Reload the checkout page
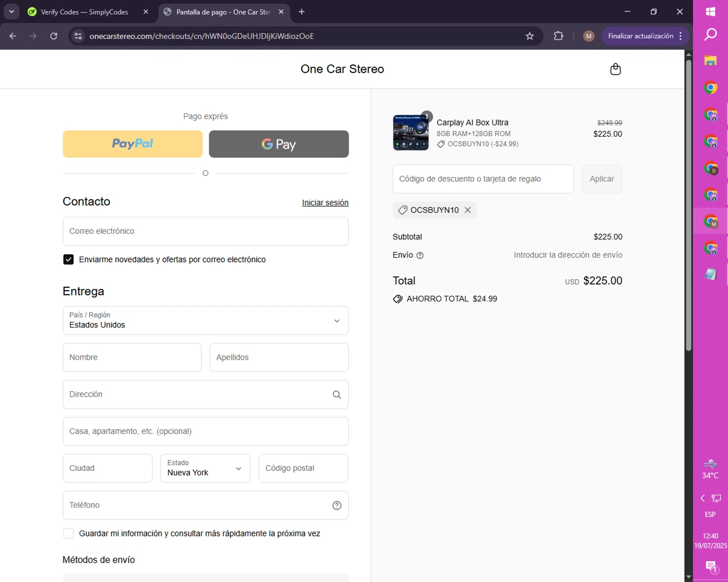This screenshot has height=582, width=728. [54, 36]
